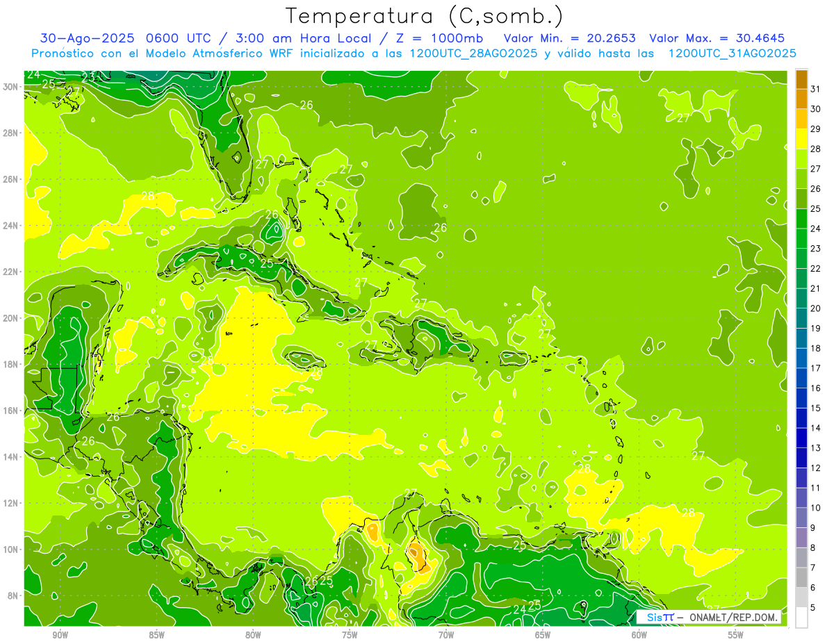Click the yellow legend swatch between 28 and 29

coord(801,139)
